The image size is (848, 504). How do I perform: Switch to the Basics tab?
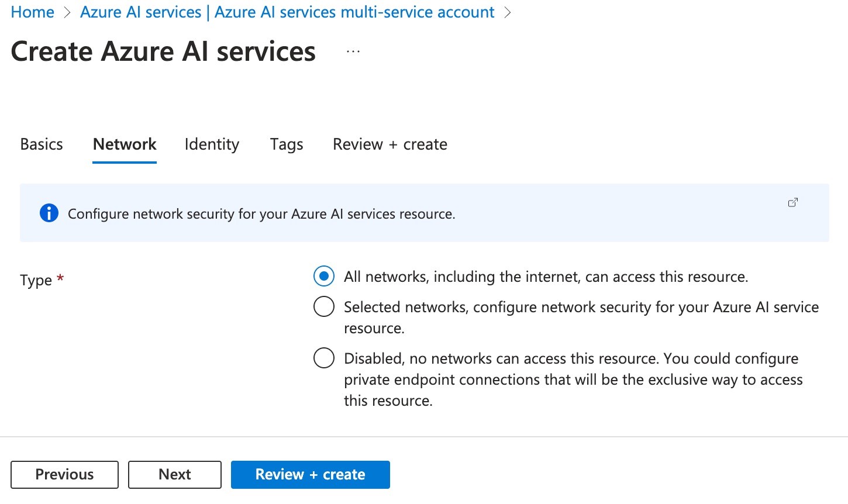(41, 144)
